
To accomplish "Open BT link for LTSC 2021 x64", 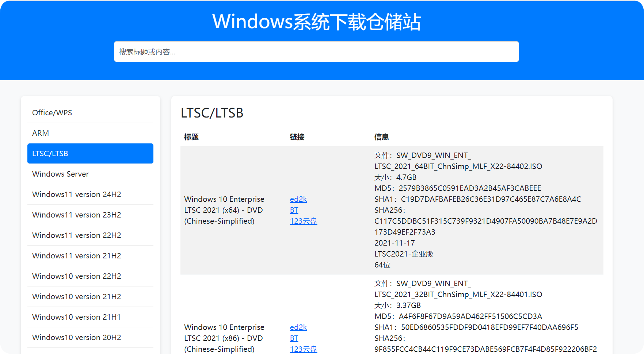I will (x=294, y=210).
